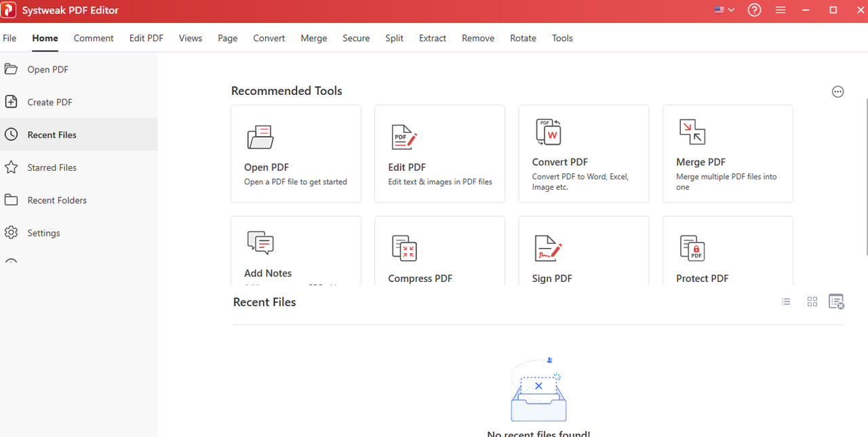Click the Compress PDF card icon
This screenshot has height=437, width=868.
404,248
